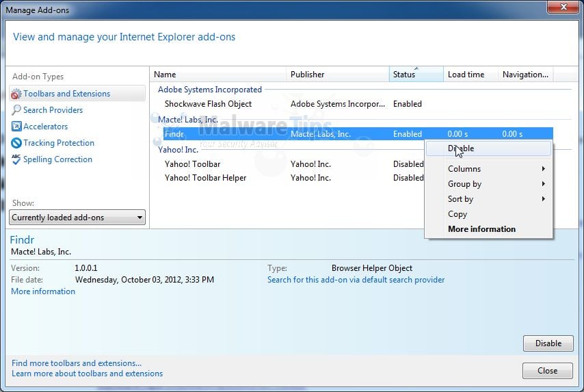
Task: Click Search for this add-on via default search provider
Action: tap(356, 280)
